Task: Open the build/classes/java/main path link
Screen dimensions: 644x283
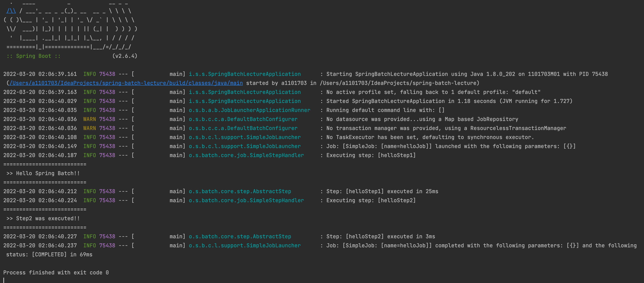Action: click(x=126, y=83)
